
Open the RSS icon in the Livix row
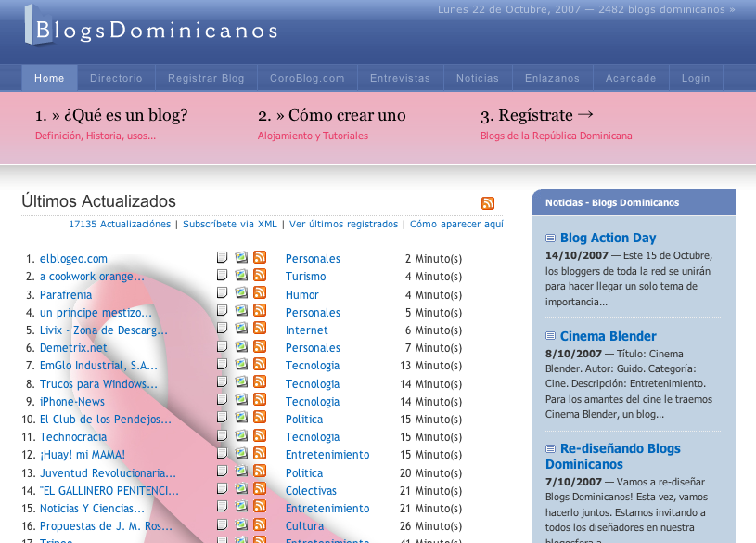point(260,329)
